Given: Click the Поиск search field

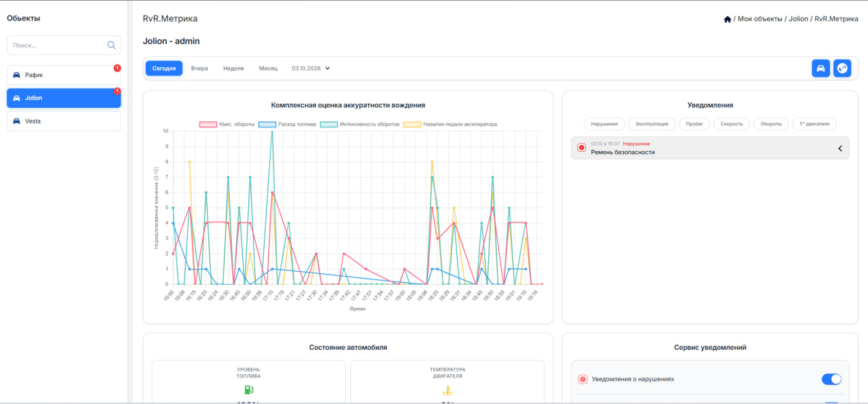Looking at the screenshot, I should click(64, 45).
